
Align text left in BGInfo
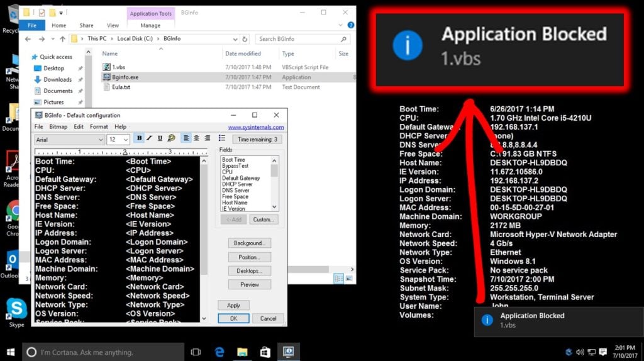186,138
